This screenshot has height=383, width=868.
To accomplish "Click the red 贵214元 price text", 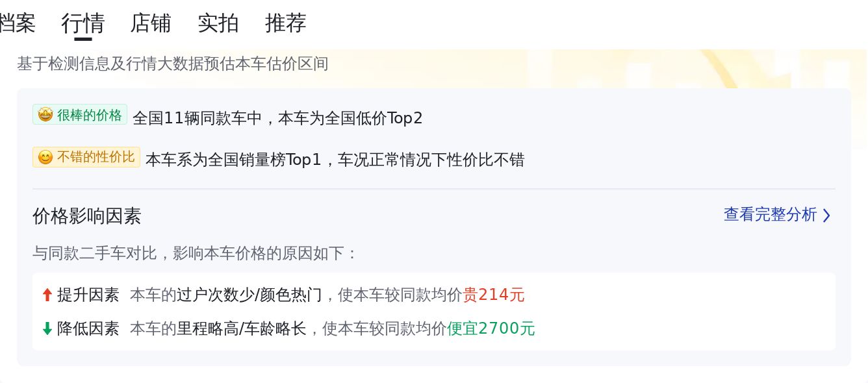I will (x=494, y=295).
